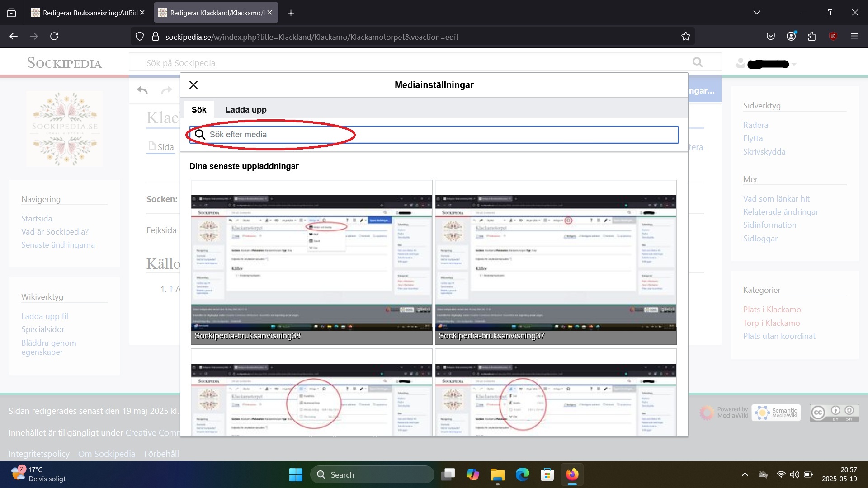This screenshot has width=868, height=488.
Task: Expand the user account dropdown arrow
Action: pos(794,64)
